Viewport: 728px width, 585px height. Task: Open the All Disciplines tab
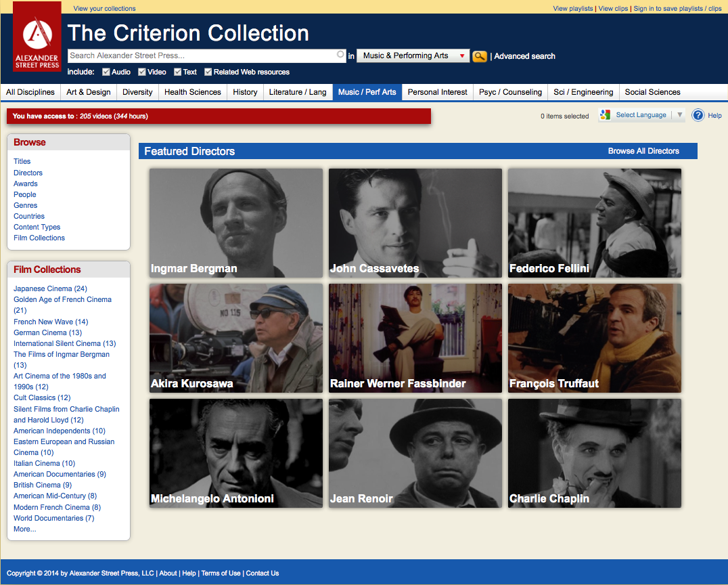click(30, 92)
